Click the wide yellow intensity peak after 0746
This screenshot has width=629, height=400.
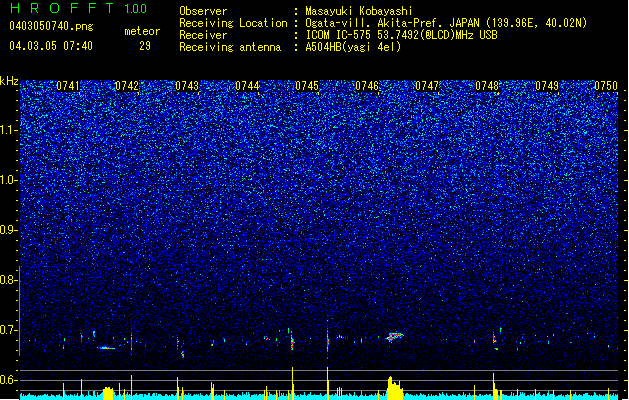pos(395,388)
